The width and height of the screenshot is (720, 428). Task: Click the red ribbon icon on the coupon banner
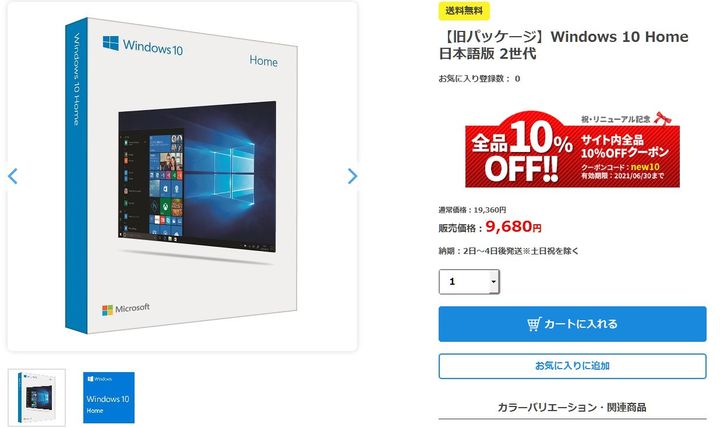pos(663,118)
